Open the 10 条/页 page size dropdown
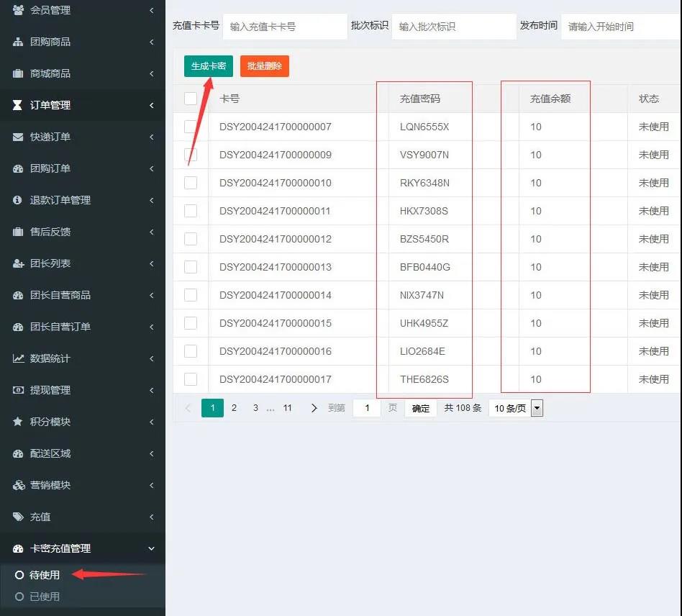 (515, 409)
